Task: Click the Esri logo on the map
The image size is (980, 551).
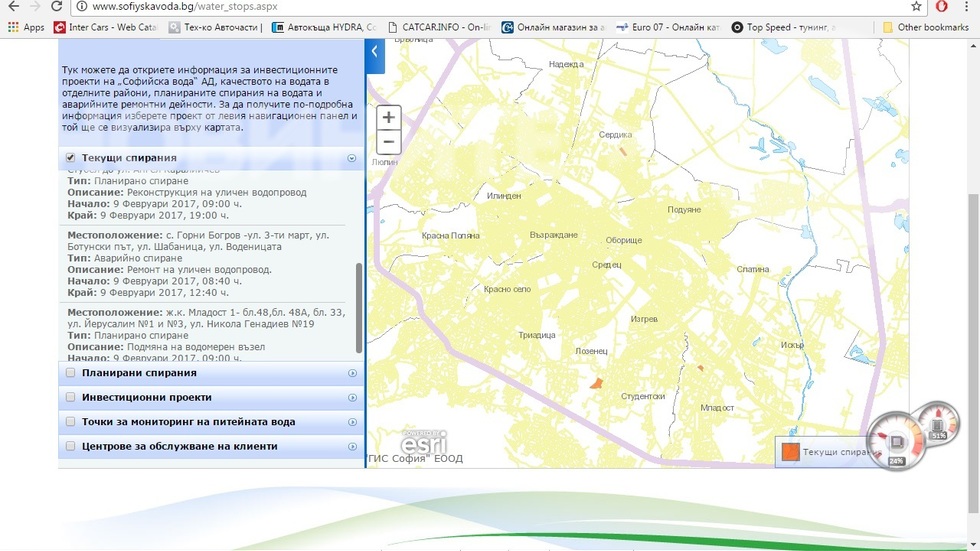Action: tap(424, 441)
